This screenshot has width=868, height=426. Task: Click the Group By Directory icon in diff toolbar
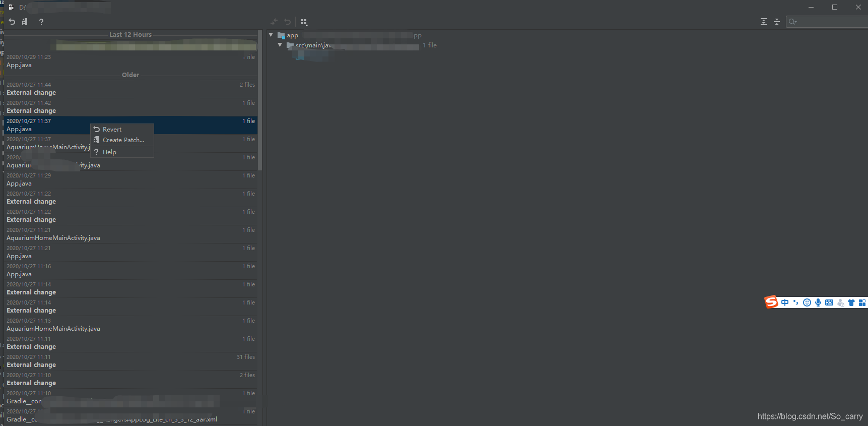click(304, 22)
